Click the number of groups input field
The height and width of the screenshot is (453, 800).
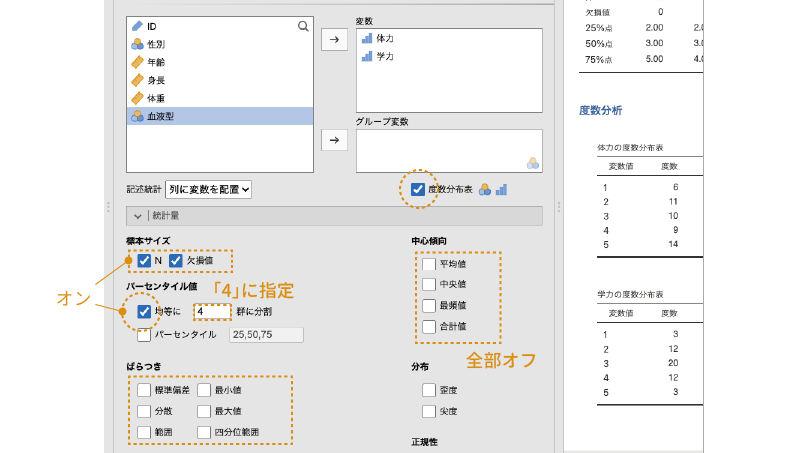tap(212, 311)
